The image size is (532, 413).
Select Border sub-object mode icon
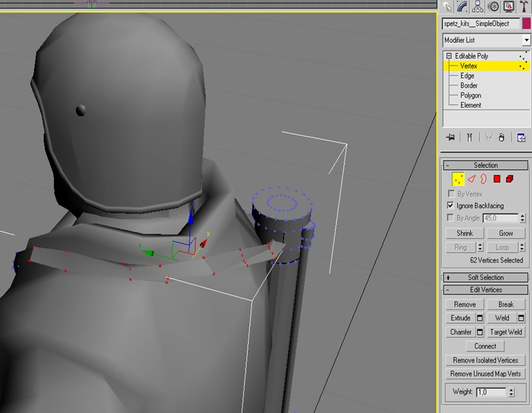pos(483,179)
